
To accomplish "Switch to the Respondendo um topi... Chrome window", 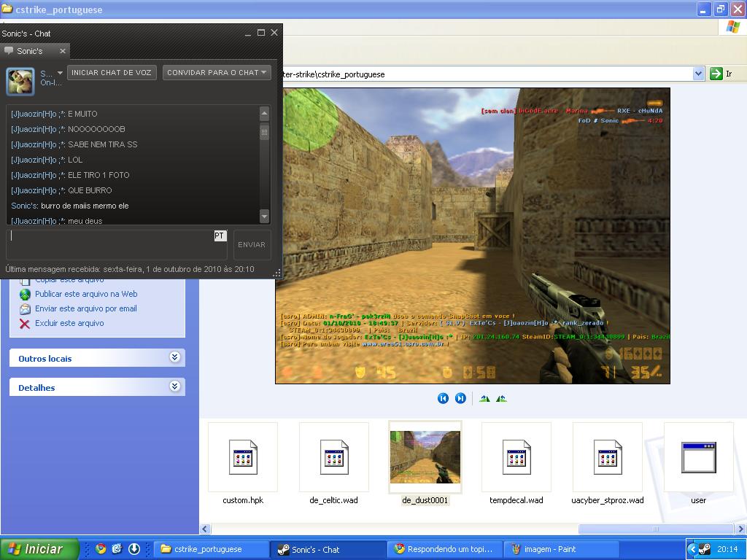I will click(x=445, y=549).
